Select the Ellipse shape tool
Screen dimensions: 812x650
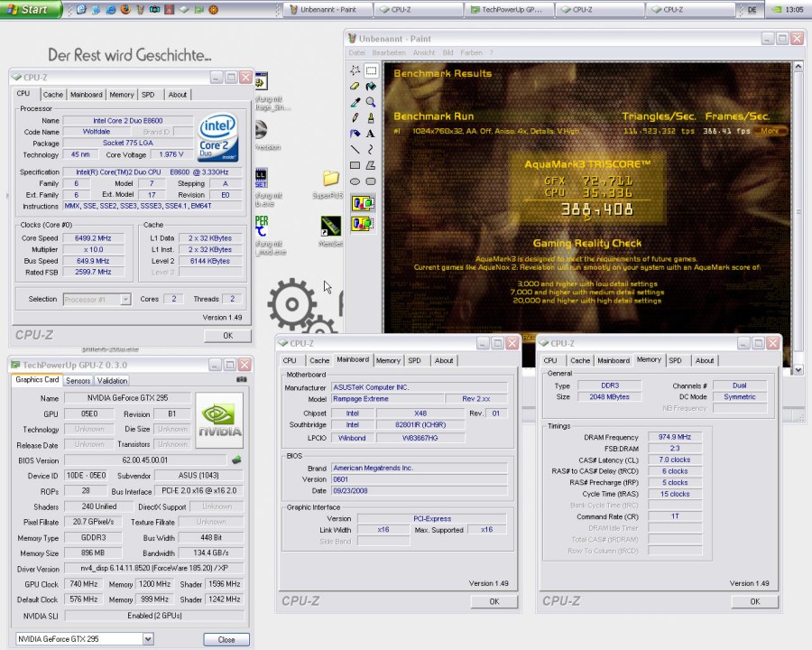[355, 181]
